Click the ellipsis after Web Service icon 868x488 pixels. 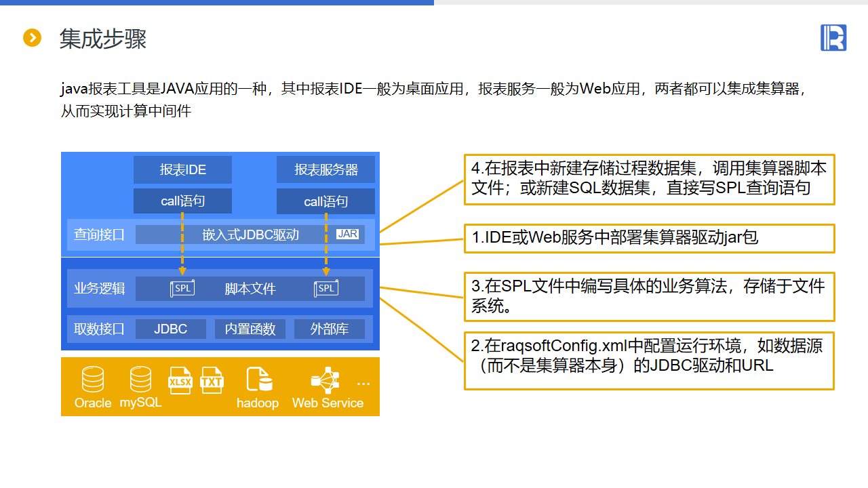pyautogui.click(x=363, y=384)
